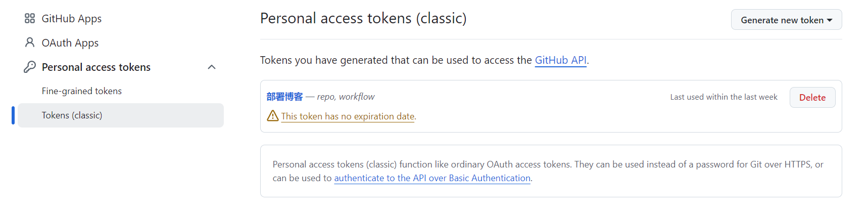
Task: Follow the GitHub API link
Action: pos(560,60)
